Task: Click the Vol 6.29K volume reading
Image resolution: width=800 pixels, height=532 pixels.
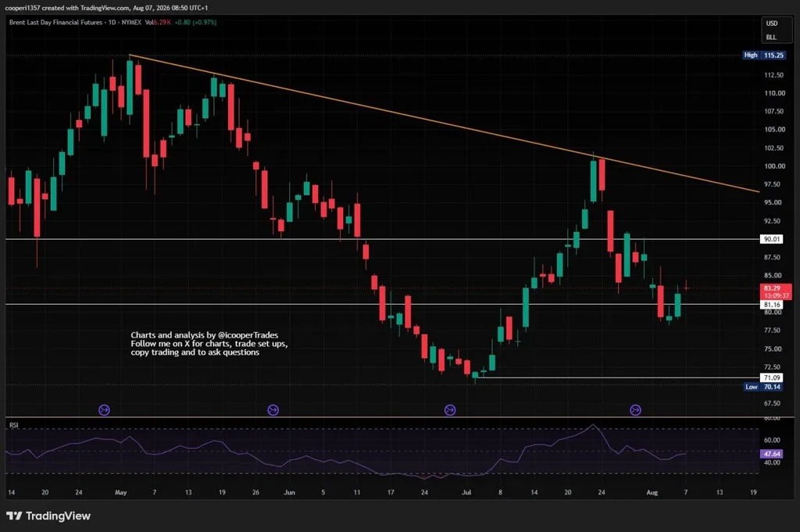Action: pos(158,23)
